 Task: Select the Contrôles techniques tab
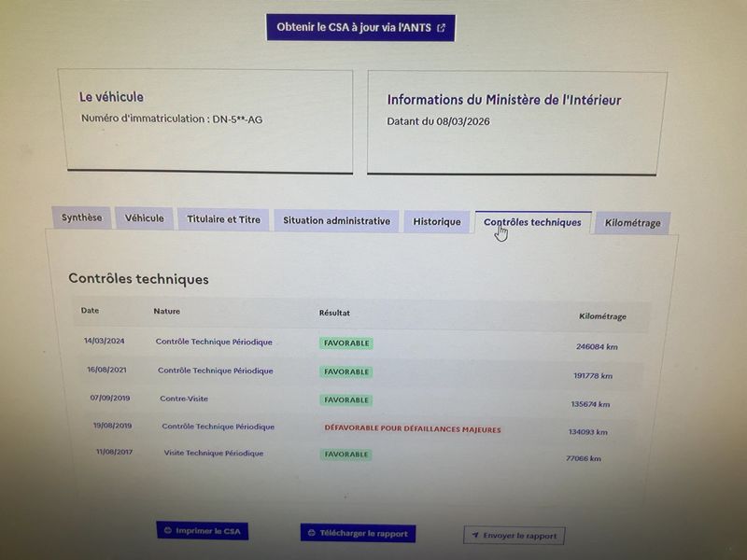[x=532, y=222]
